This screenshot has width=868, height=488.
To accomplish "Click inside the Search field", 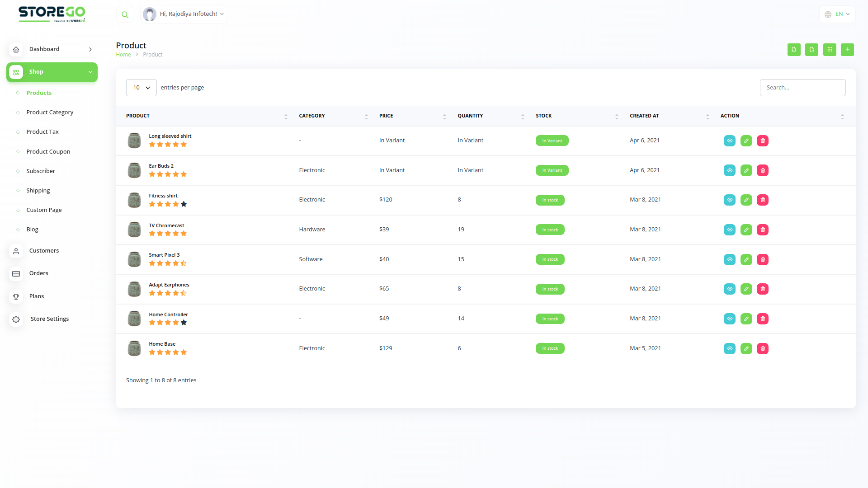I will (802, 87).
